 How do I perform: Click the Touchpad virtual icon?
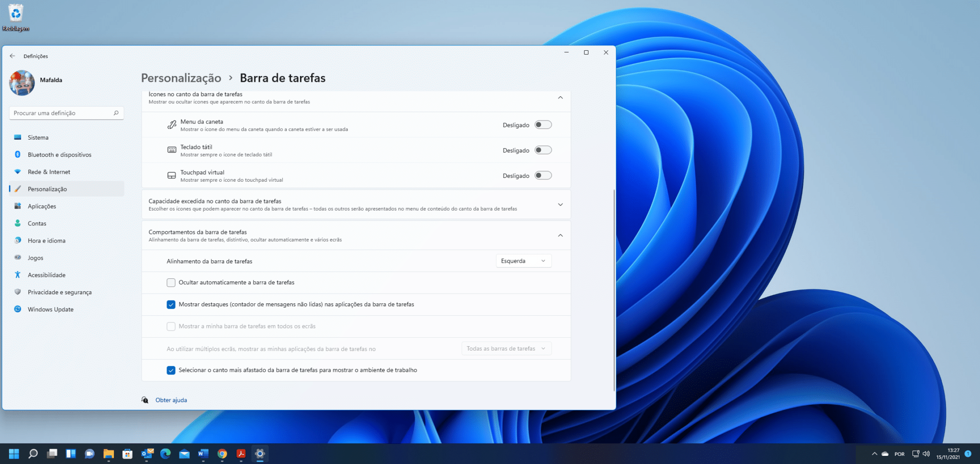point(172,176)
